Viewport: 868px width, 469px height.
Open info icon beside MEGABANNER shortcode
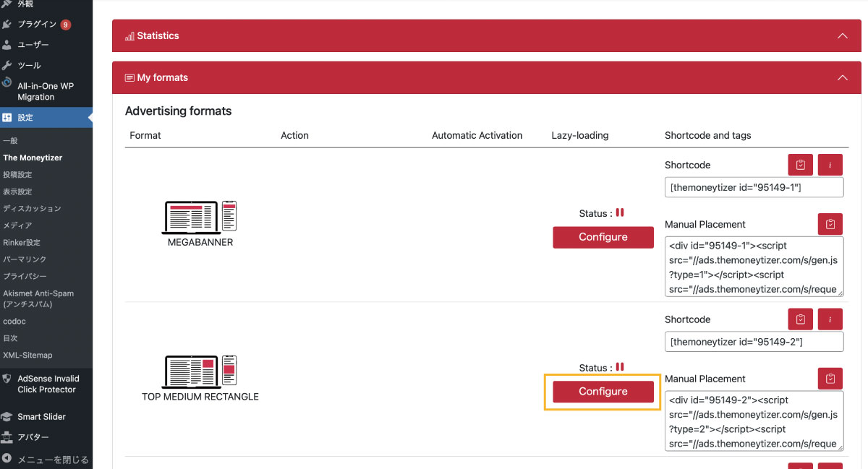[x=830, y=165]
